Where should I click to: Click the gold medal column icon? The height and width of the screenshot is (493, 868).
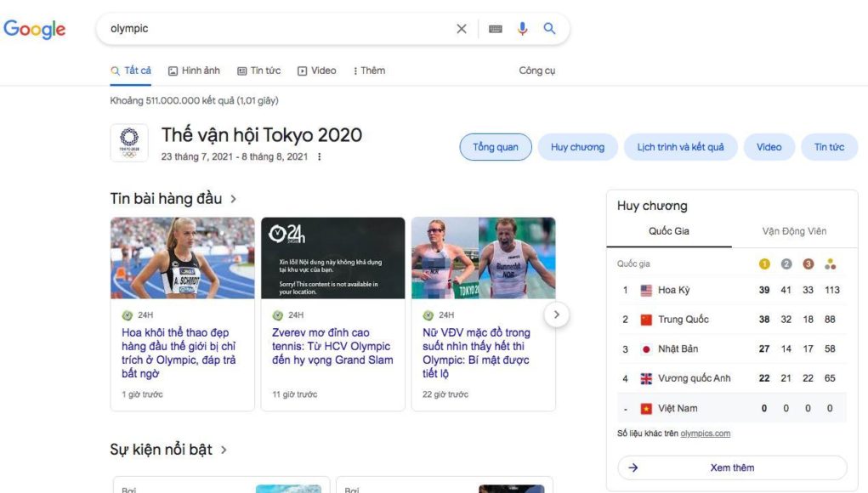[764, 264]
